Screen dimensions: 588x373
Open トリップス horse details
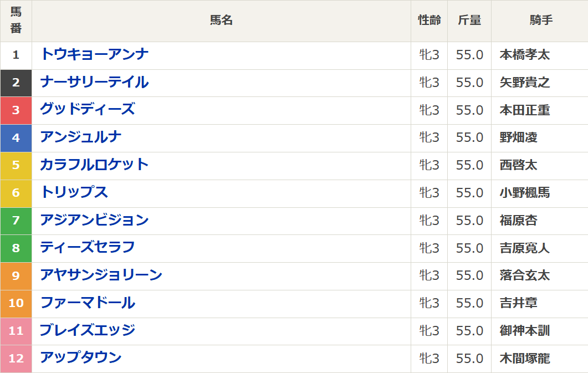point(74,192)
